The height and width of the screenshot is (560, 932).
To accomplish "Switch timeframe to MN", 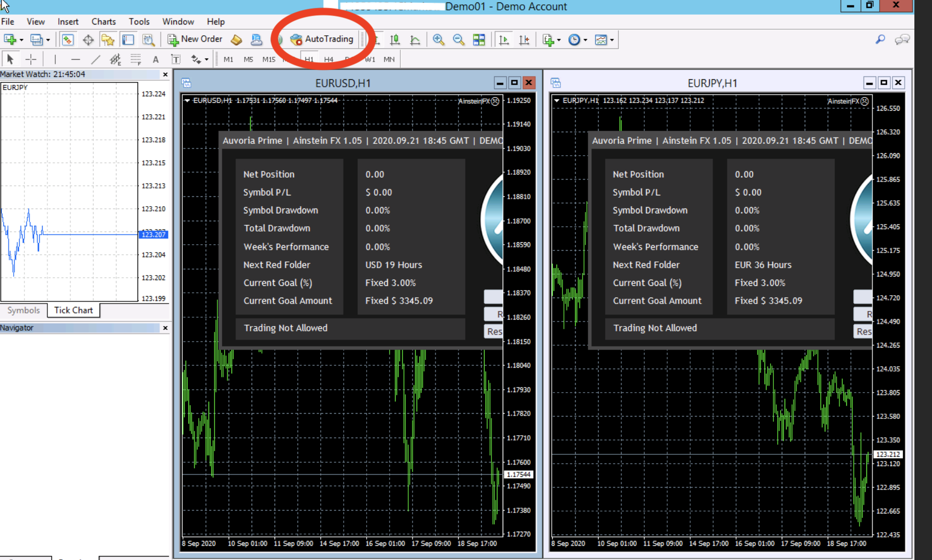I will [389, 59].
